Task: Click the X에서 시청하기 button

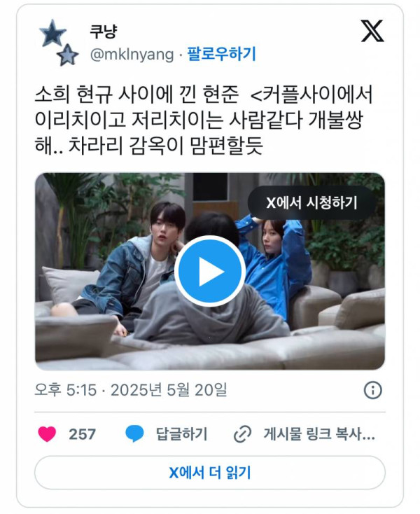Action: point(311,202)
